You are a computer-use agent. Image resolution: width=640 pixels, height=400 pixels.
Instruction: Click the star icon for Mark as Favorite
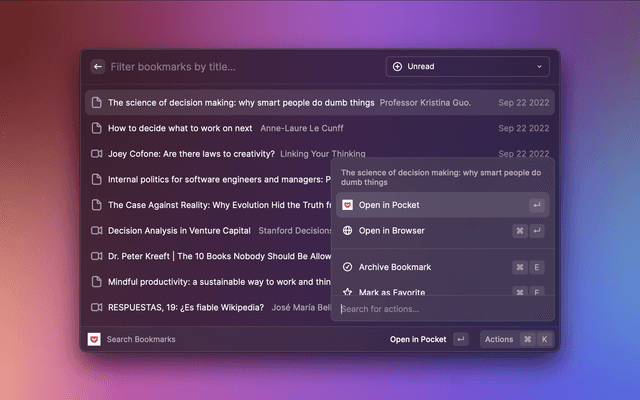coord(347,292)
